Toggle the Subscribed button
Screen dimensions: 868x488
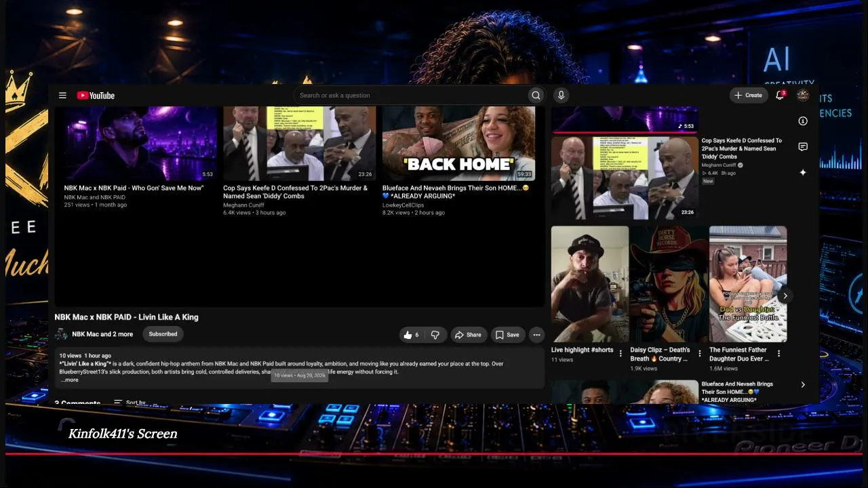[x=163, y=334]
